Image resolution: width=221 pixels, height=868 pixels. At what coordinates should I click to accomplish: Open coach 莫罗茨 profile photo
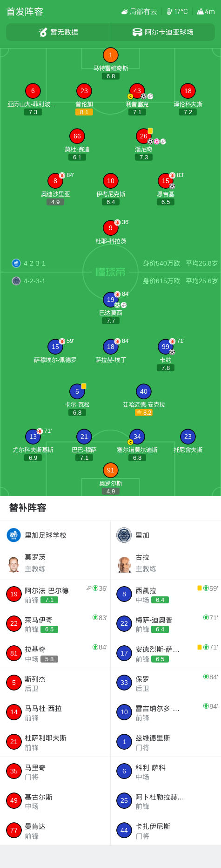pos(13,564)
